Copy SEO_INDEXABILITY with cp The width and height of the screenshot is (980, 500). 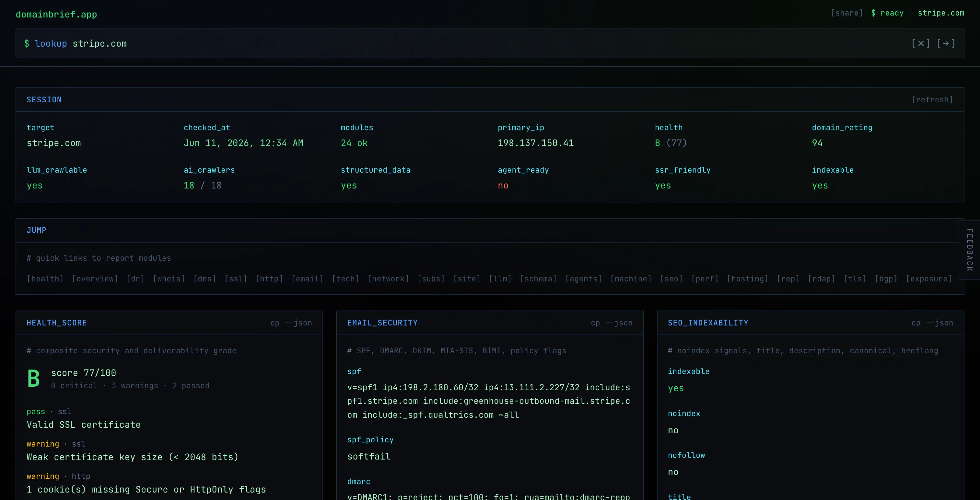click(x=916, y=323)
